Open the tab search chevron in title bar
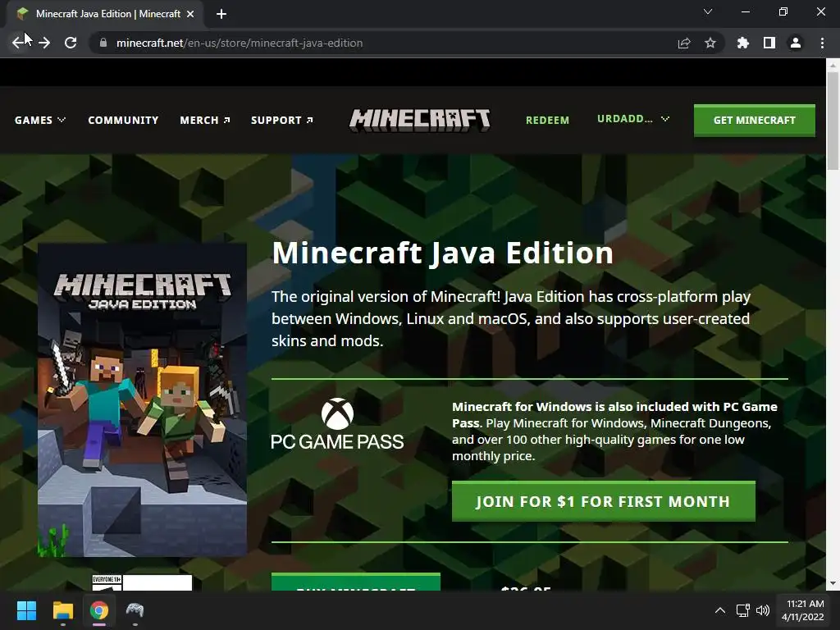The height and width of the screenshot is (630, 840). coord(708,11)
